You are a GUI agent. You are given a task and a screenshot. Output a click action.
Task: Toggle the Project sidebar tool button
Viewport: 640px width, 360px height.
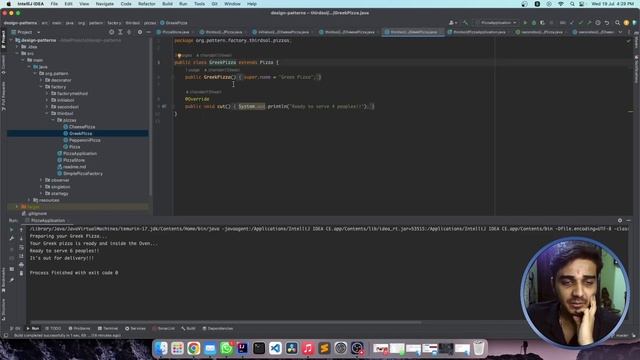click(4, 40)
